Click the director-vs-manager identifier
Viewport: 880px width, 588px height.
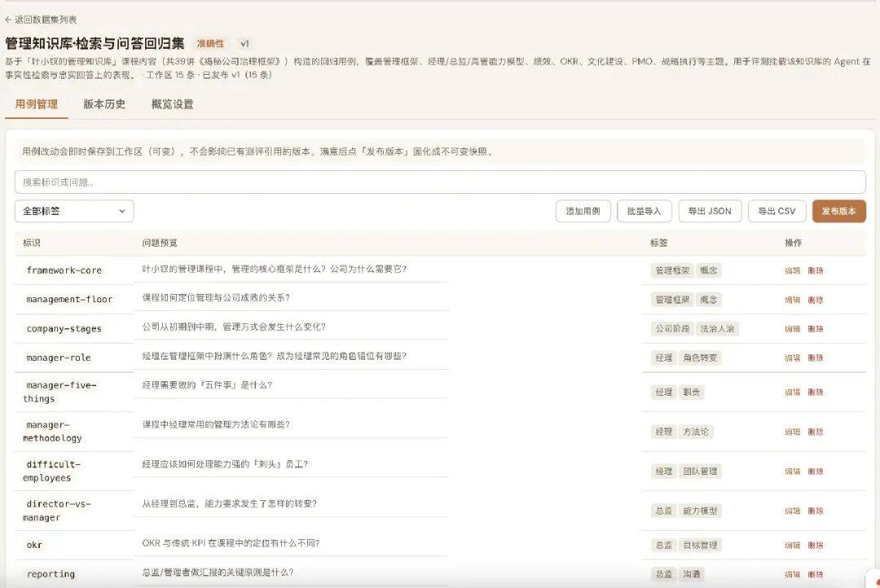point(57,511)
